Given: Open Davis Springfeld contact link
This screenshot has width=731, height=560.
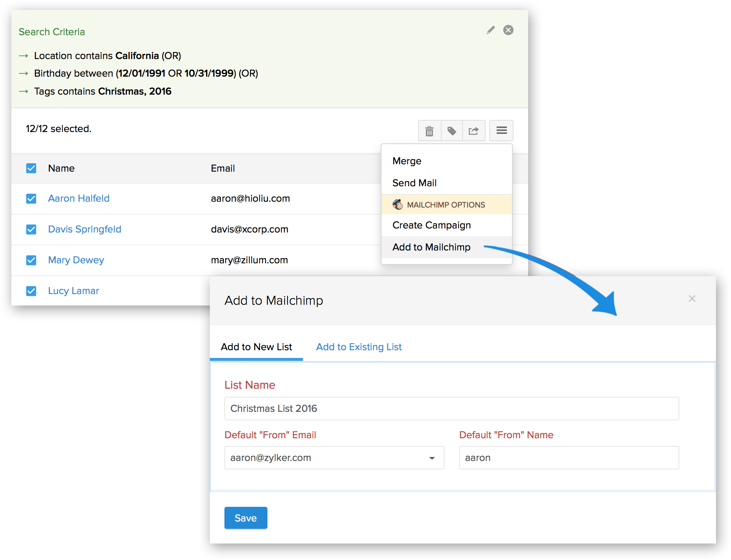Looking at the screenshot, I should click(x=85, y=229).
